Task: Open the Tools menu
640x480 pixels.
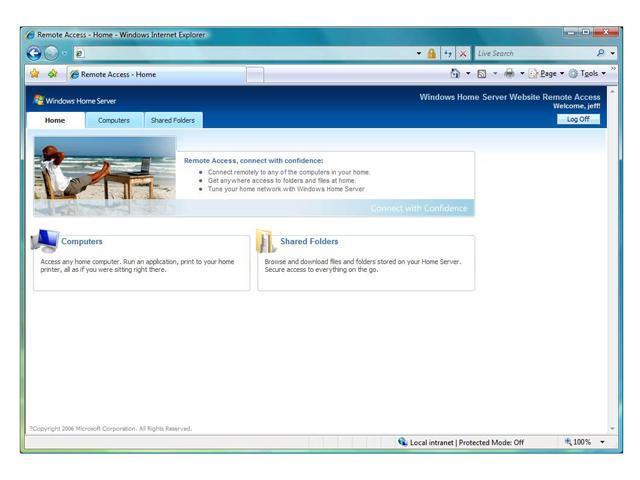Action: pyautogui.click(x=587, y=74)
